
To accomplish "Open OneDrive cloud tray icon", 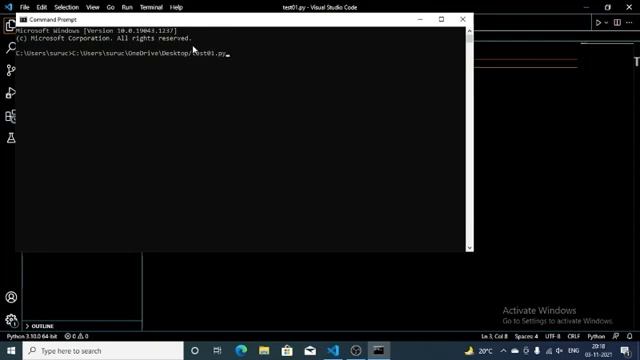I will 515,351.
